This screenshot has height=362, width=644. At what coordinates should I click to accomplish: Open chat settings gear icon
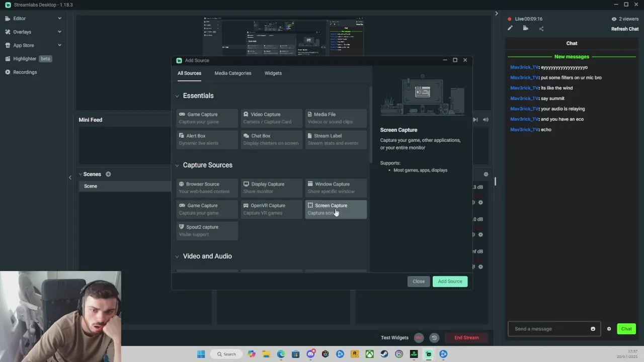pos(609,329)
